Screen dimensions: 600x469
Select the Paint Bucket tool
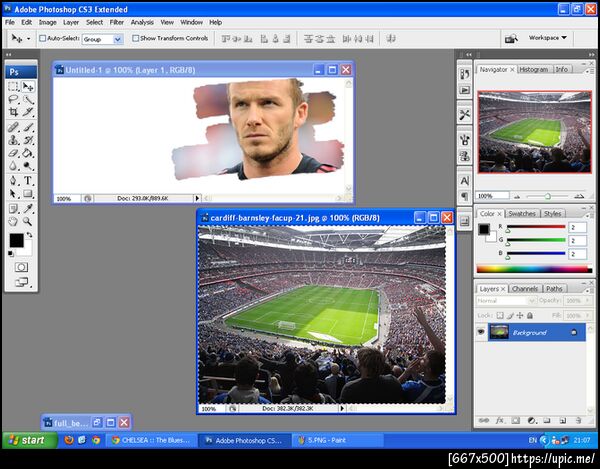point(28,153)
